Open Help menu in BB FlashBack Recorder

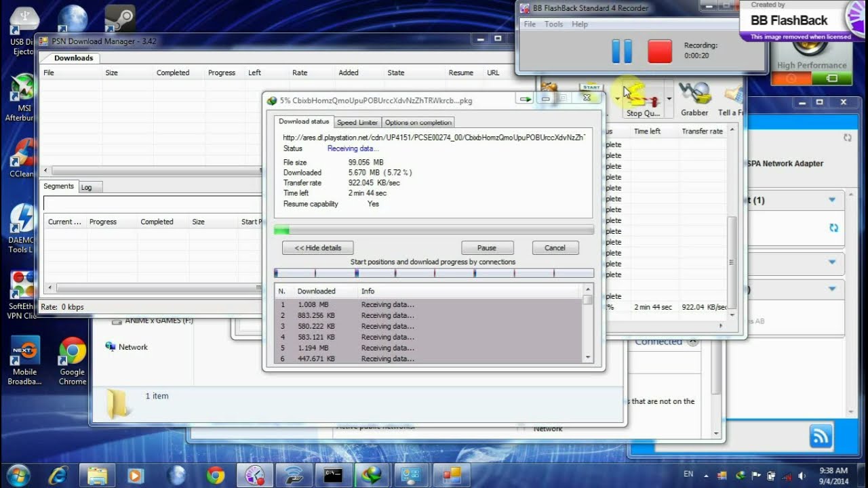tap(580, 24)
